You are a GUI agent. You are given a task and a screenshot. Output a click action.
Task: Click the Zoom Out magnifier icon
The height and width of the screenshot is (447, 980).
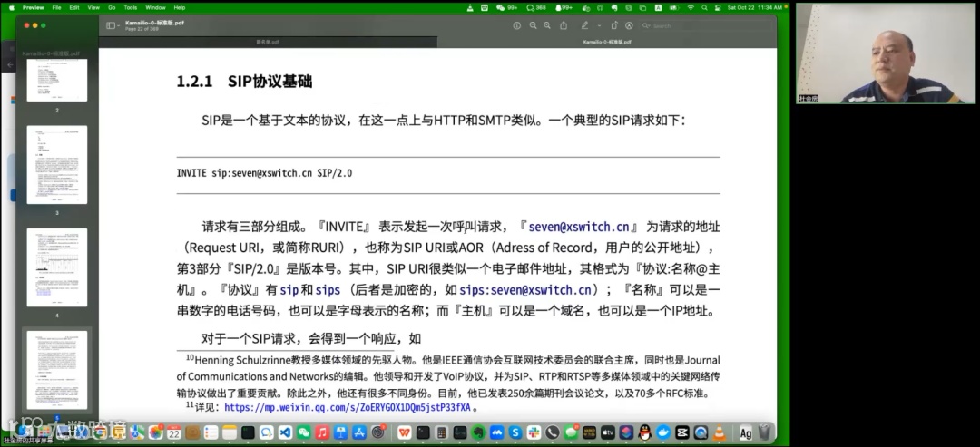(534, 25)
